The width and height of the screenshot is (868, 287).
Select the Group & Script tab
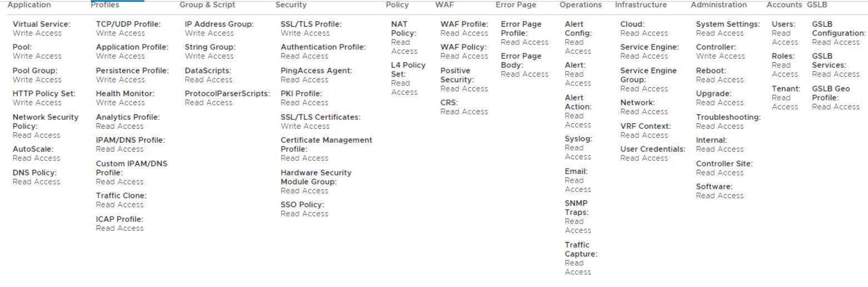[207, 5]
